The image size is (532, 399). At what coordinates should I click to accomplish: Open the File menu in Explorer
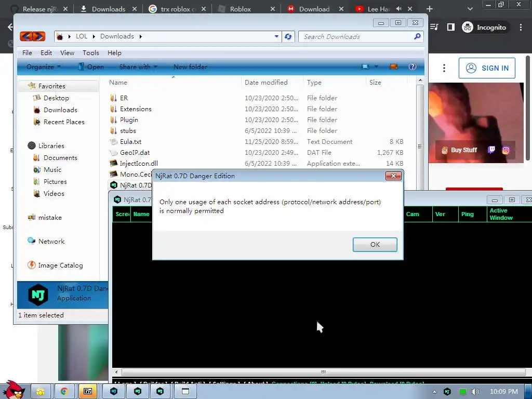tap(27, 53)
